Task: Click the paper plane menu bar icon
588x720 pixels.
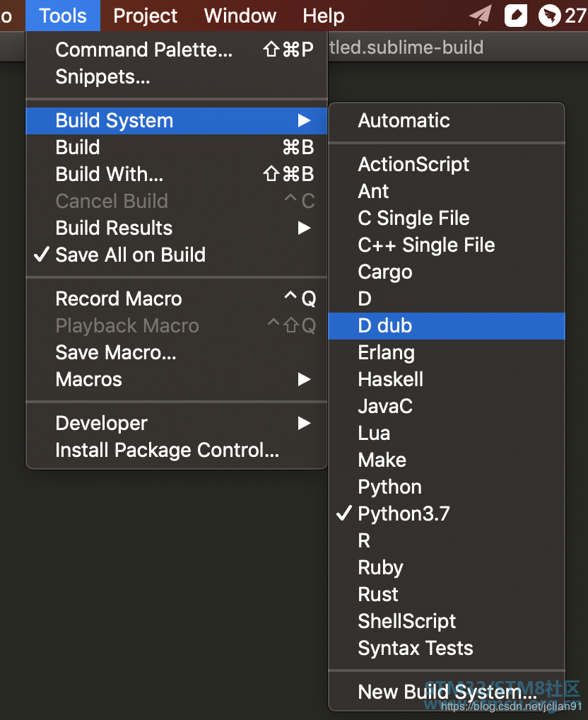Action: (480, 15)
